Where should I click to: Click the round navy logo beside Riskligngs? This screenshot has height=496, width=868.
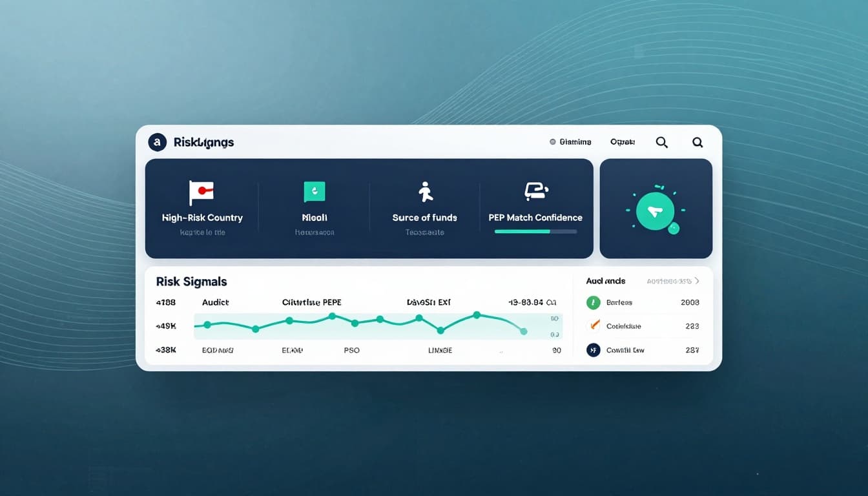[157, 142]
